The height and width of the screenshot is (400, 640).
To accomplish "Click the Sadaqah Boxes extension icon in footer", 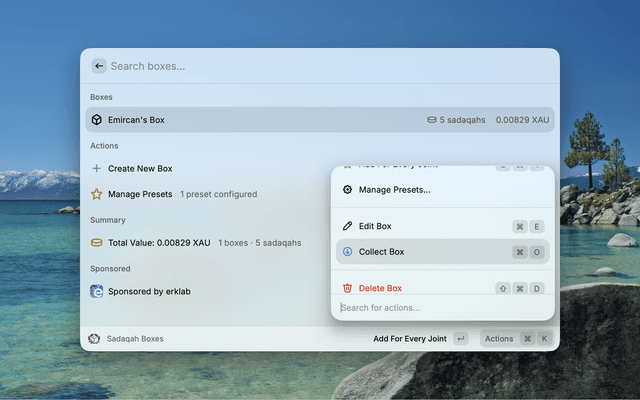I will 94,339.
